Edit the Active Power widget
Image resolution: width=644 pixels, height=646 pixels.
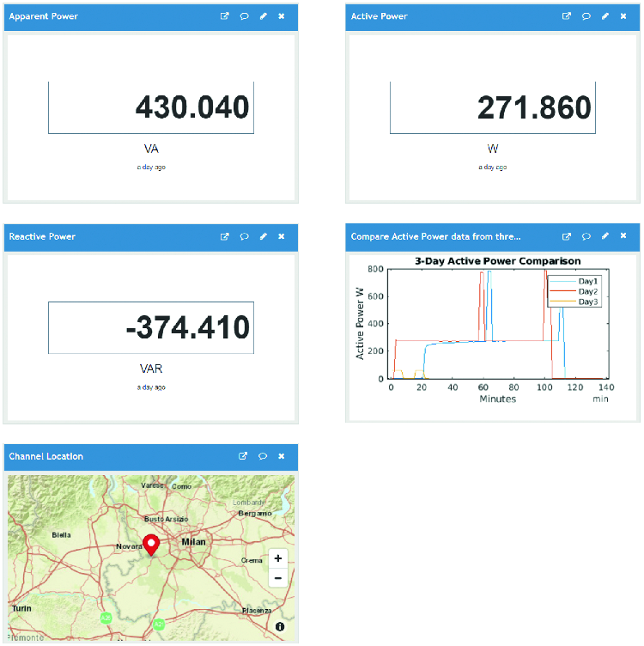pyautogui.click(x=605, y=16)
